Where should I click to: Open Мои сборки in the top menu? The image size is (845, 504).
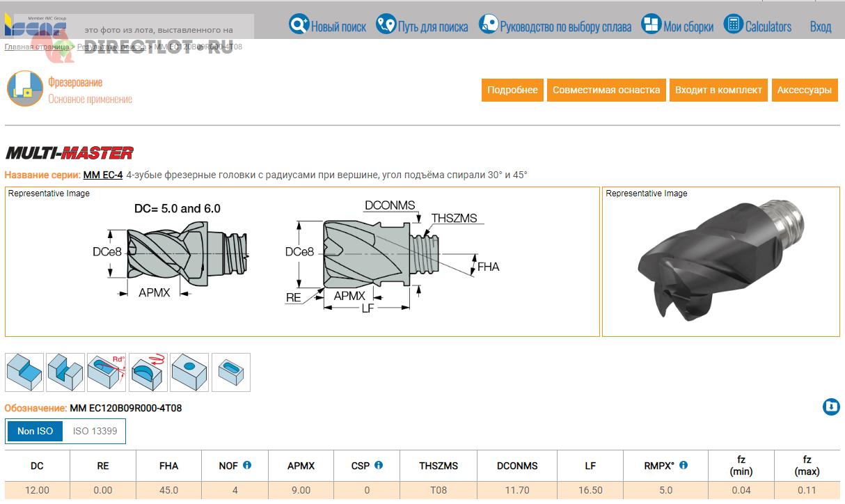[x=688, y=27]
